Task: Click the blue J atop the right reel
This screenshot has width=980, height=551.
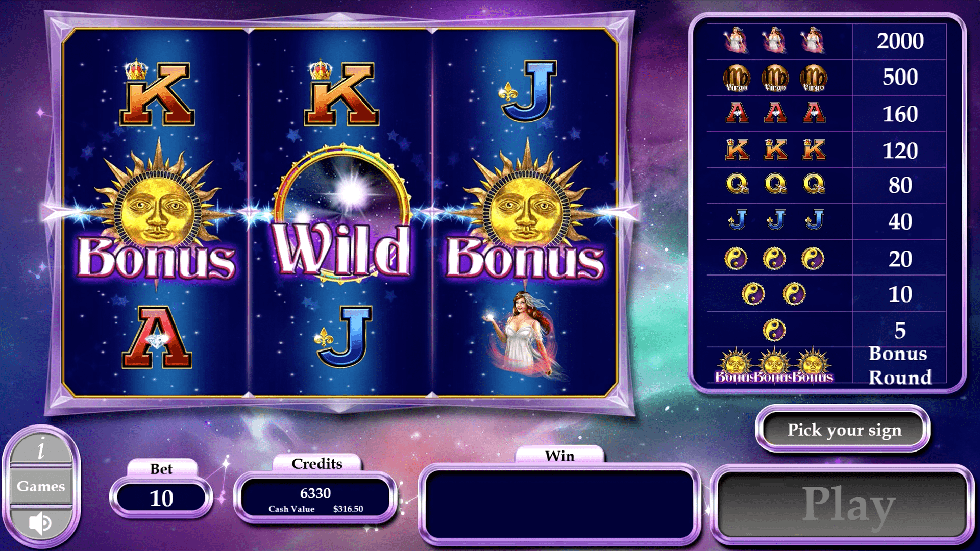Action: 527,91
